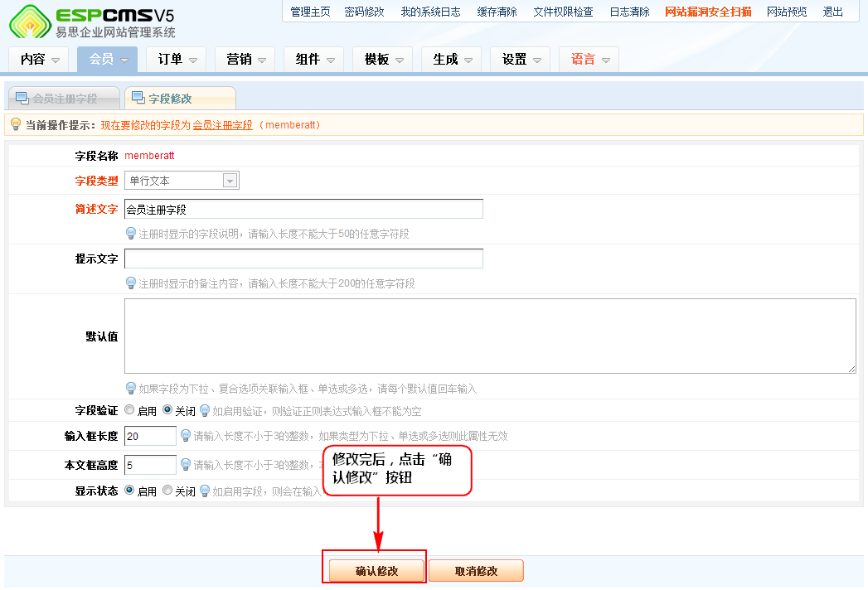This screenshot has height=590, width=868.
Task: Click the monitor icon on 字段修改 tab
Action: click(x=138, y=99)
